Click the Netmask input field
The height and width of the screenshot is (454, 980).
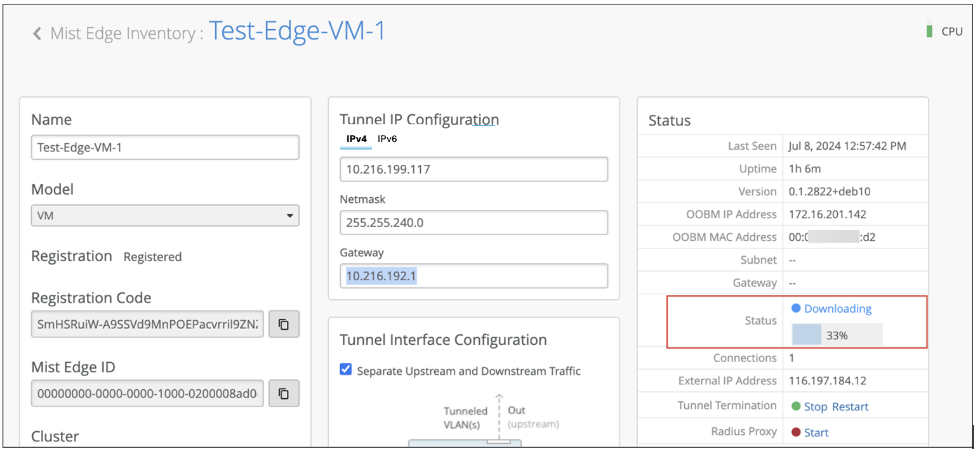(x=473, y=223)
